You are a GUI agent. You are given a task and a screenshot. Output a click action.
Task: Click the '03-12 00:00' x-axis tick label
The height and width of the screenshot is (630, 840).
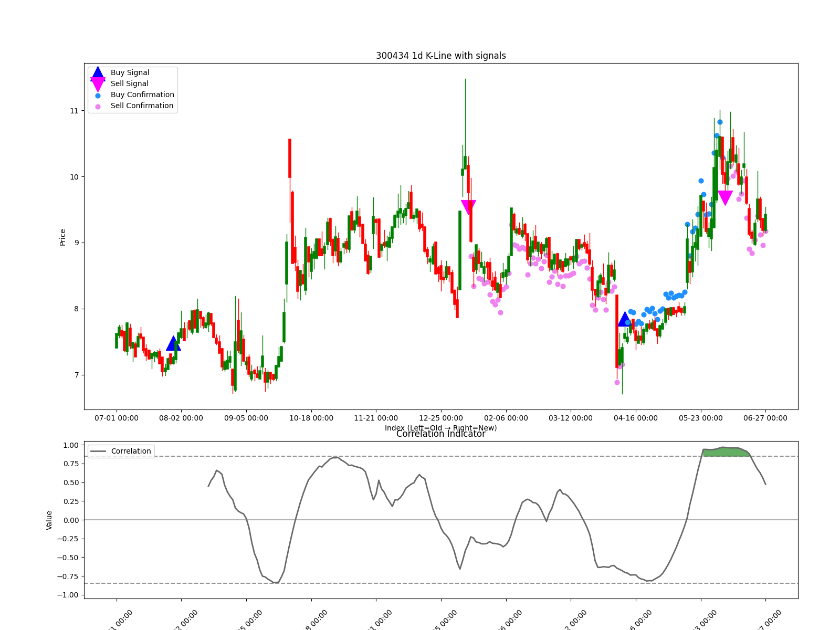point(571,418)
